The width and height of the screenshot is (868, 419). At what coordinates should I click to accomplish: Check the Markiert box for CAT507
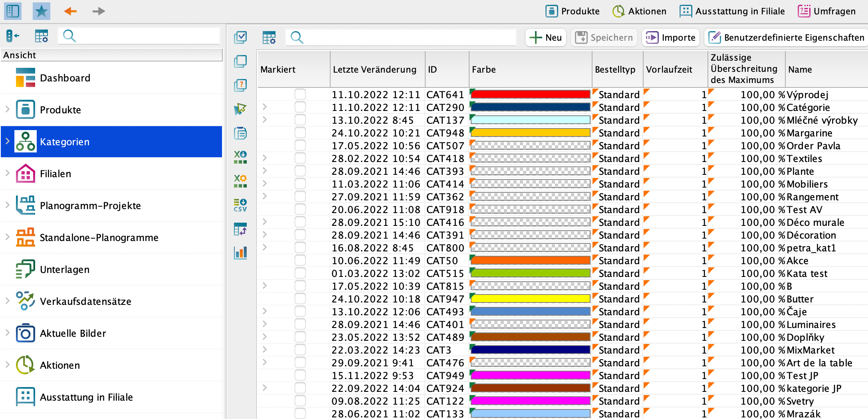(300, 145)
